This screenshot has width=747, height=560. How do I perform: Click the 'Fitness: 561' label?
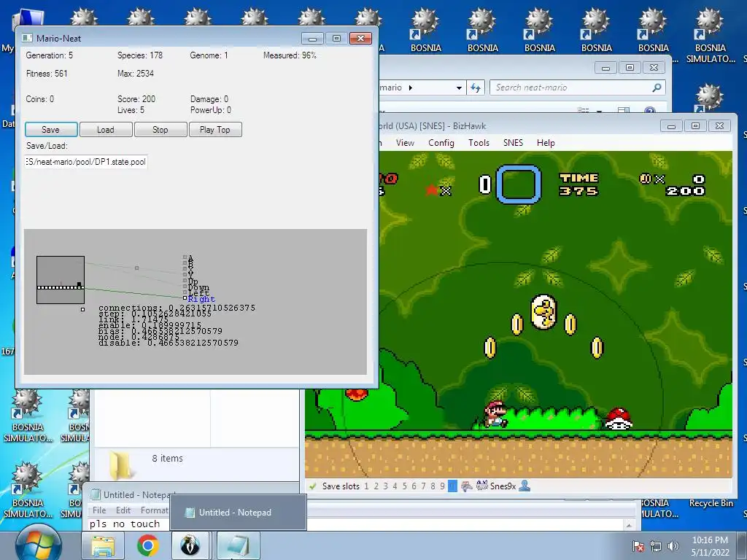47,74
